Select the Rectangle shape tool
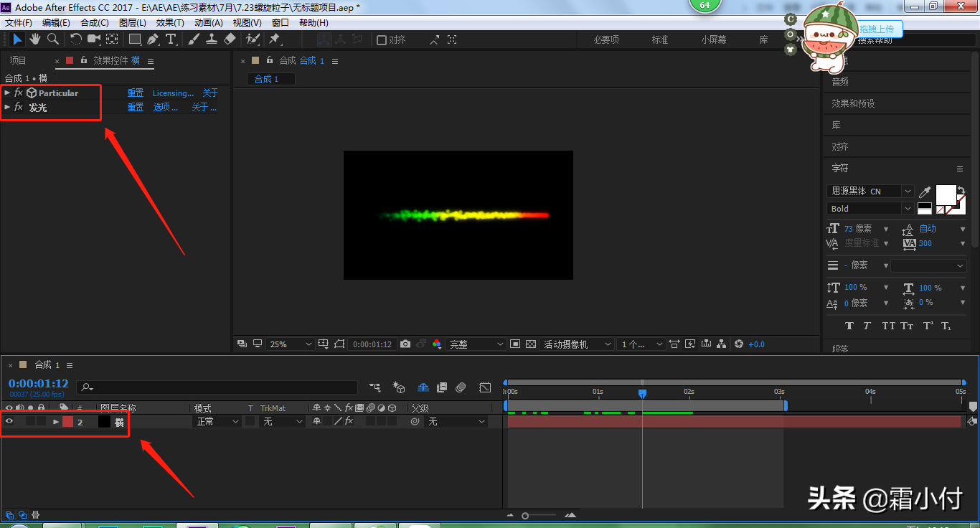This screenshot has width=980, height=528. point(135,39)
